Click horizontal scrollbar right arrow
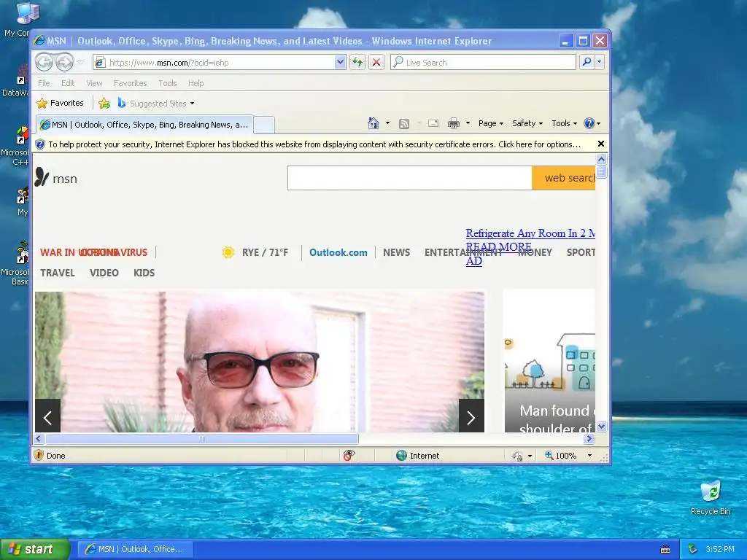 589,438
